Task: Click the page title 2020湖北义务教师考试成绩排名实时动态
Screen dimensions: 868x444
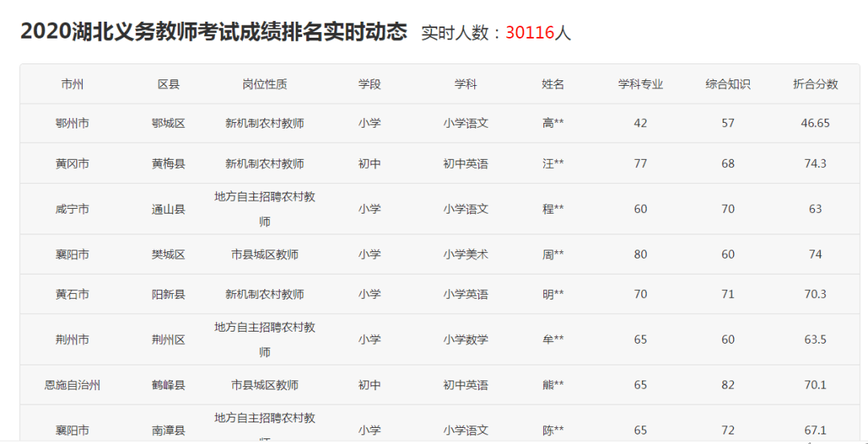Action: [214, 32]
